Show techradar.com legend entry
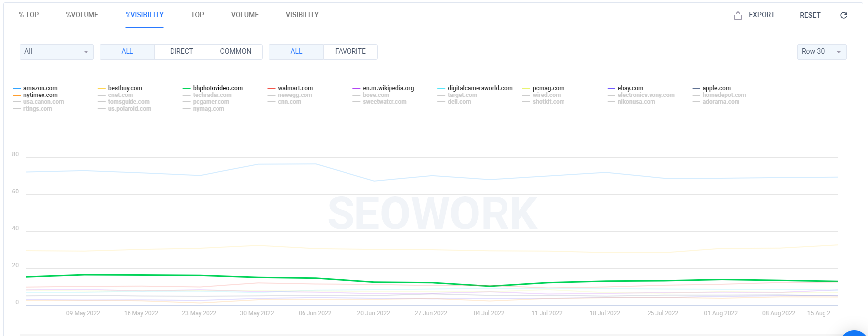The image size is (868, 336). click(207, 95)
